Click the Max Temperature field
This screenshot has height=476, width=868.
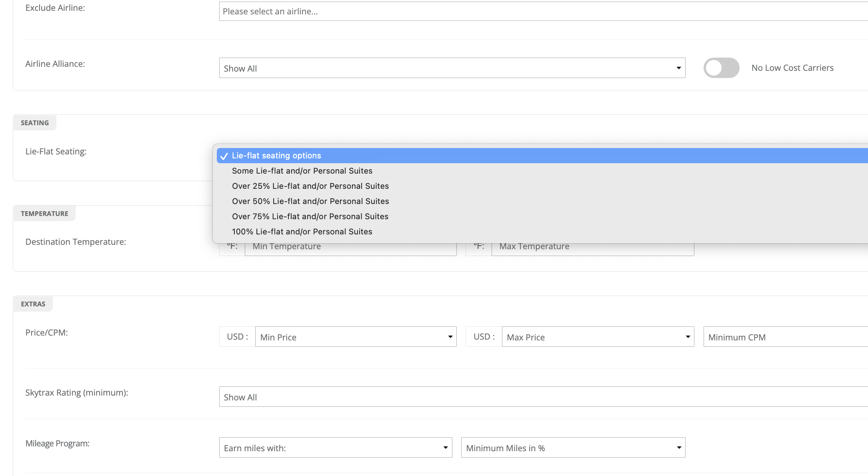(592, 249)
